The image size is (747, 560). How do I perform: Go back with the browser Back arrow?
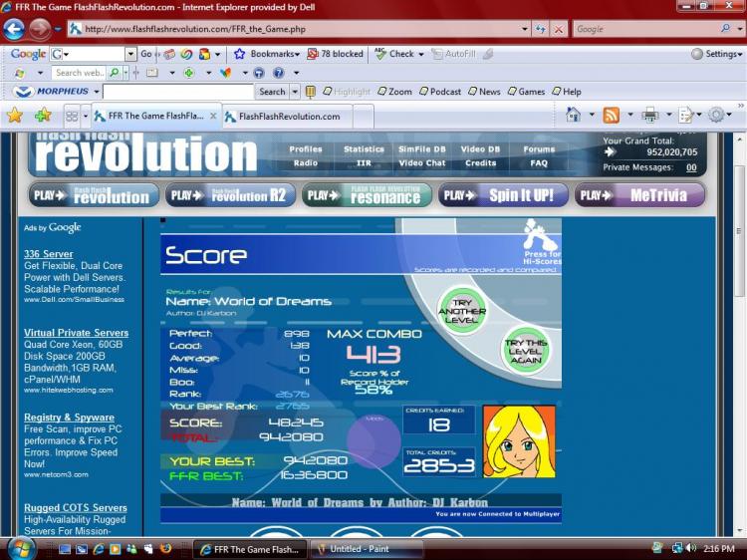click(x=14, y=29)
